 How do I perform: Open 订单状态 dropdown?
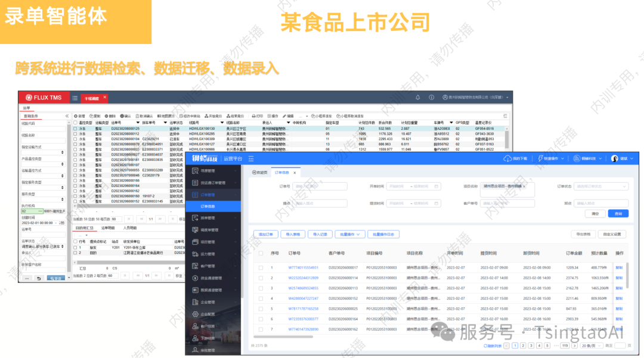(x=601, y=186)
